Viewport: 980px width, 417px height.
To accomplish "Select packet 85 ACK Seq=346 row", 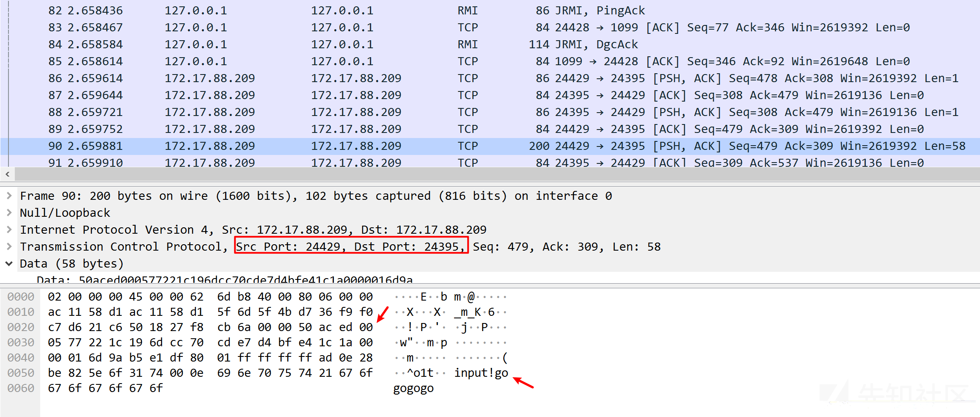I will pyautogui.click(x=490, y=61).
